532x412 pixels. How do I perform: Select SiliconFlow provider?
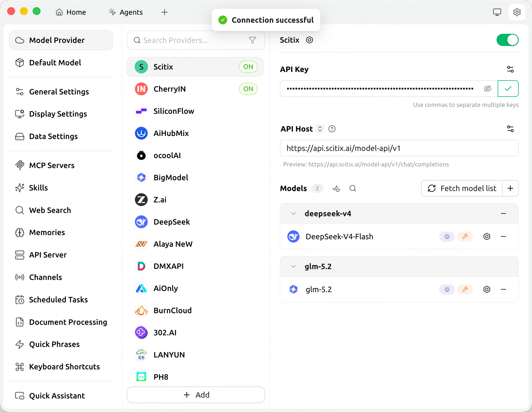(x=195, y=111)
